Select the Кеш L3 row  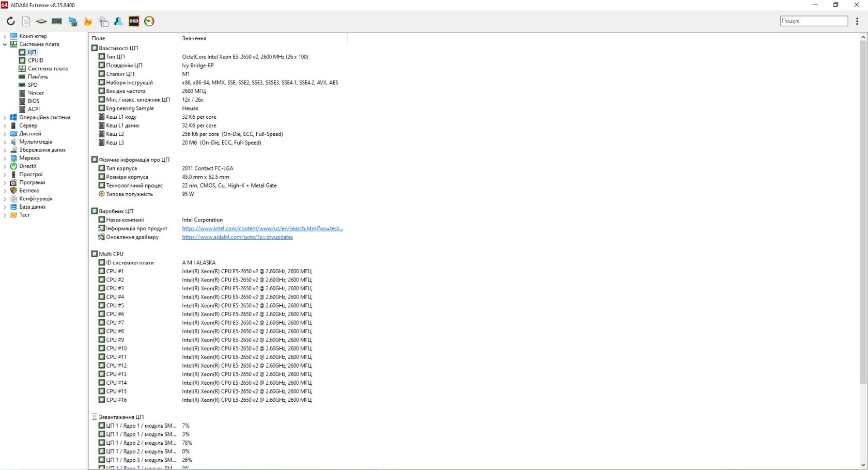(218, 143)
